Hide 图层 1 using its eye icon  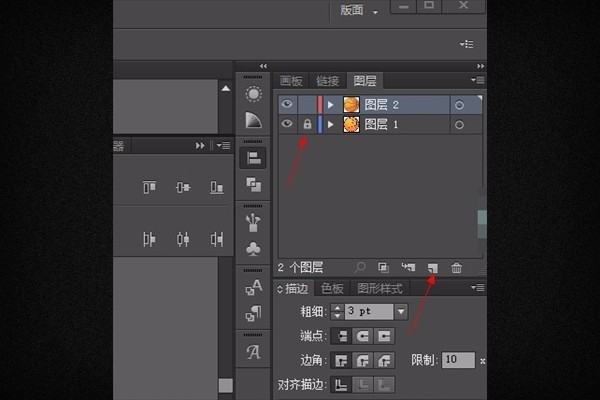click(287, 124)
